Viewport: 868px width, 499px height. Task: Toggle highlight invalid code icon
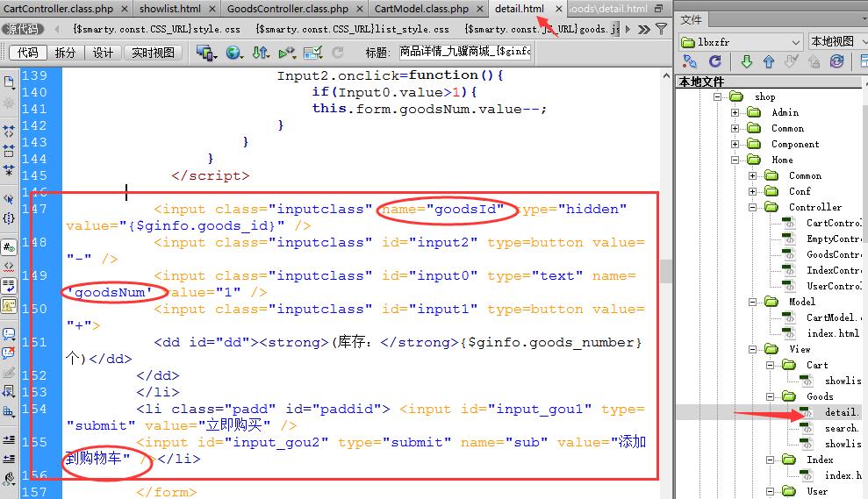pos(9,267)
